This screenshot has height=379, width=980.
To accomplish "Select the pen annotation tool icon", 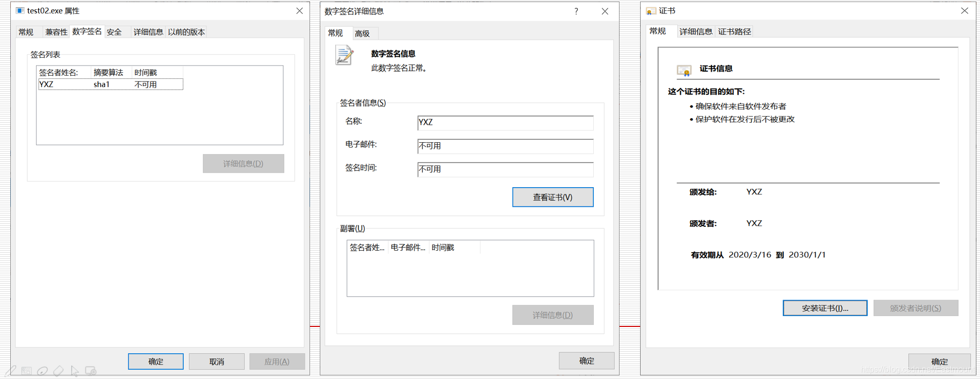I will [x=10, y=371].
